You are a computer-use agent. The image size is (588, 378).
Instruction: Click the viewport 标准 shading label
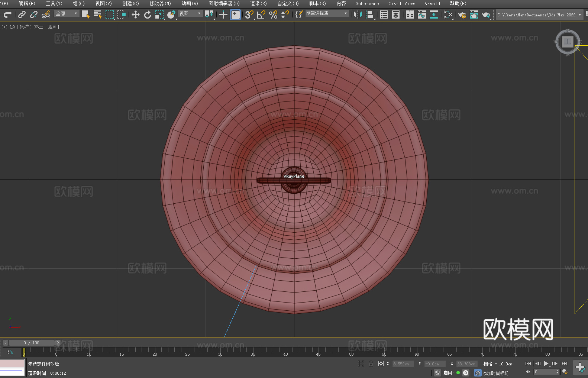pyautogui.click(x=25, y=27)
